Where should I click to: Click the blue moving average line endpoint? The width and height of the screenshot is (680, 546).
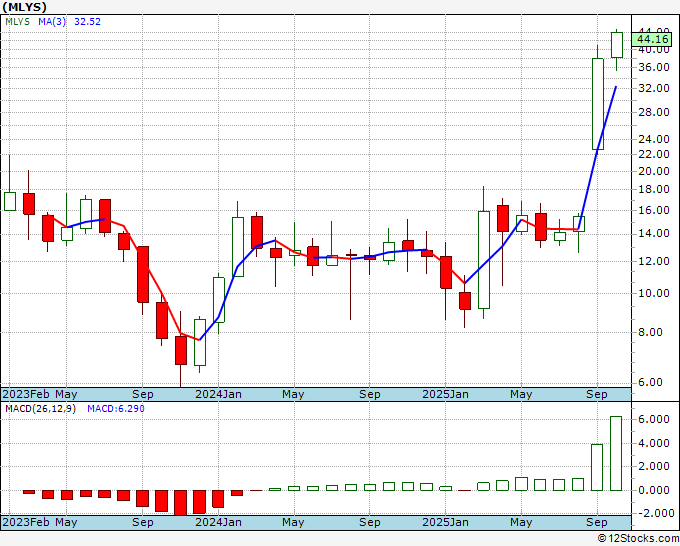(616, 87)
